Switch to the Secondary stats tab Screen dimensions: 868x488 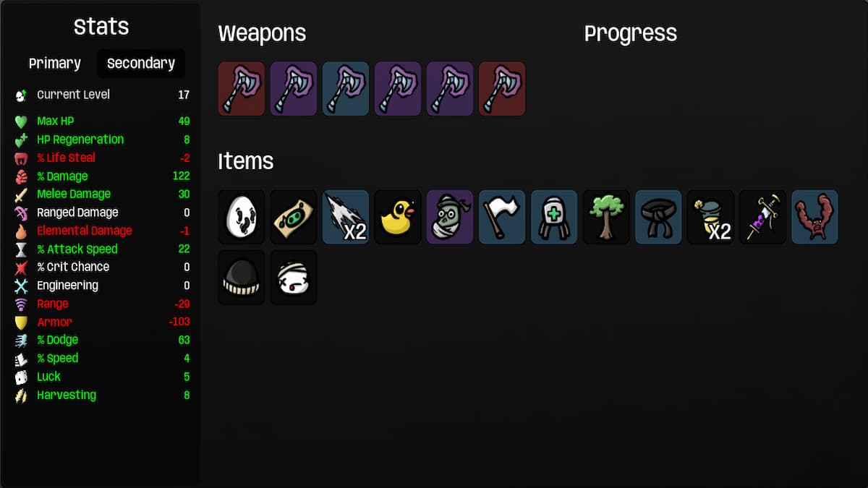tap(140, 63)
